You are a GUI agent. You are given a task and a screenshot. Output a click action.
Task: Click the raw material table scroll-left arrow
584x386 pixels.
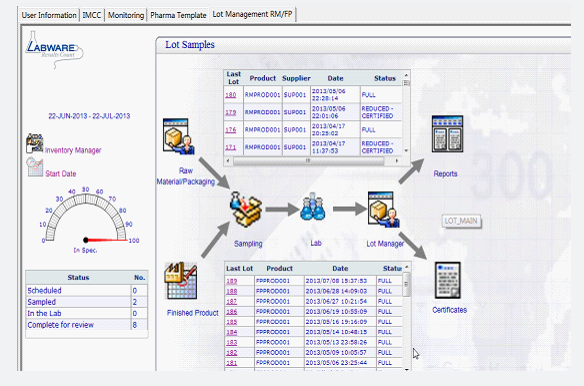pyautogui.click(x=228, y=161)
